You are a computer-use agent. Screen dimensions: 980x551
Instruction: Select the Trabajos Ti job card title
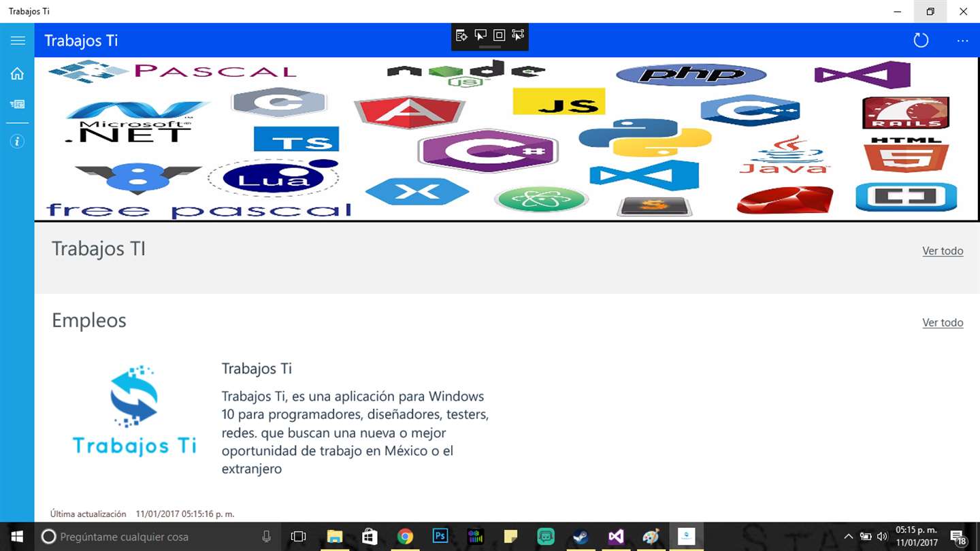pos(257,369)
